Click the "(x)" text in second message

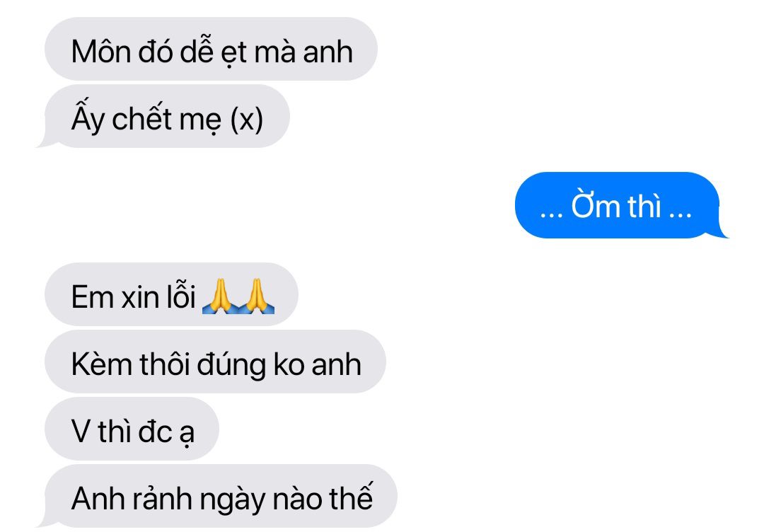247,119
